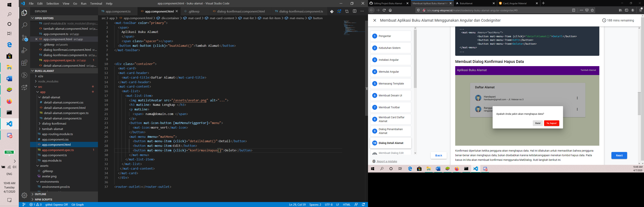
Task: Open the Extensions view in VS Code
Action: 24,63
